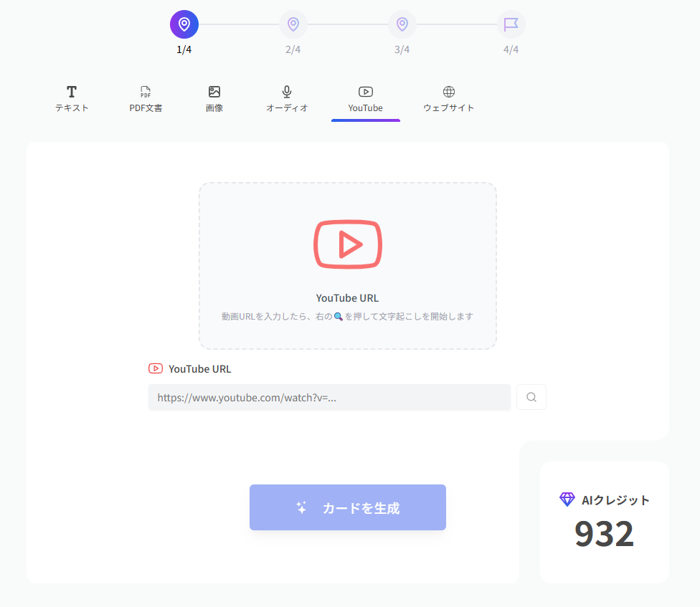Click small YouTube icon next to URL label
The image size is (700, 607).
(x=156, y=369)
